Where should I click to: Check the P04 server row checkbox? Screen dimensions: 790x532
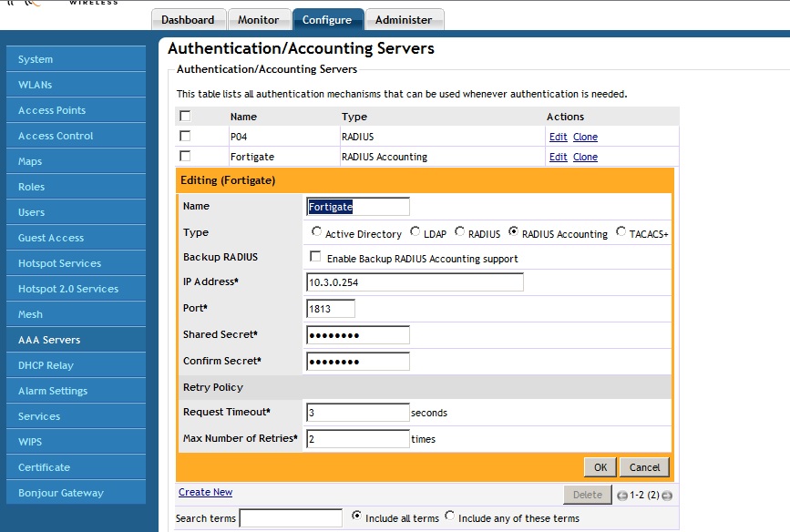pos(185,136)
